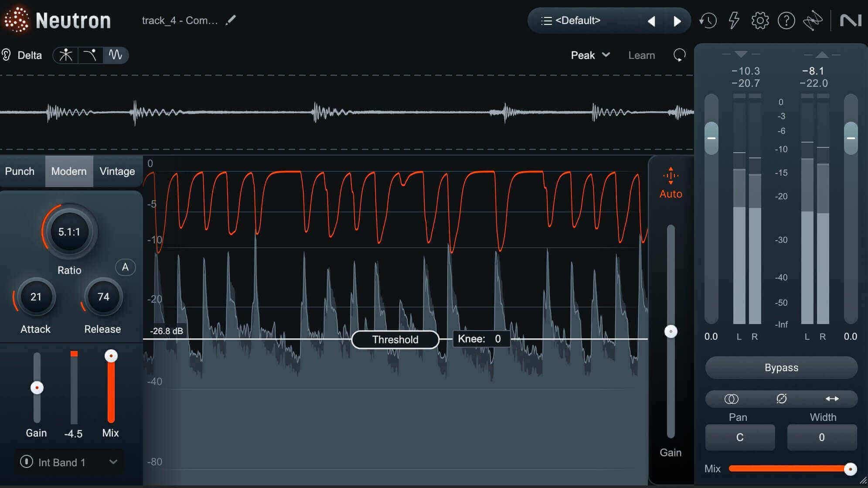Go to the next preset

[677, 21]
